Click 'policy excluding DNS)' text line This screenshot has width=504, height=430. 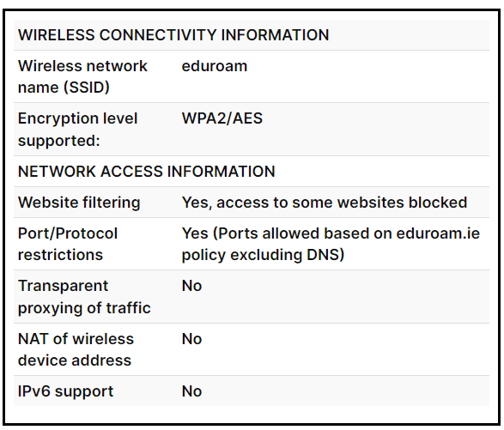[x=263, y=255]
